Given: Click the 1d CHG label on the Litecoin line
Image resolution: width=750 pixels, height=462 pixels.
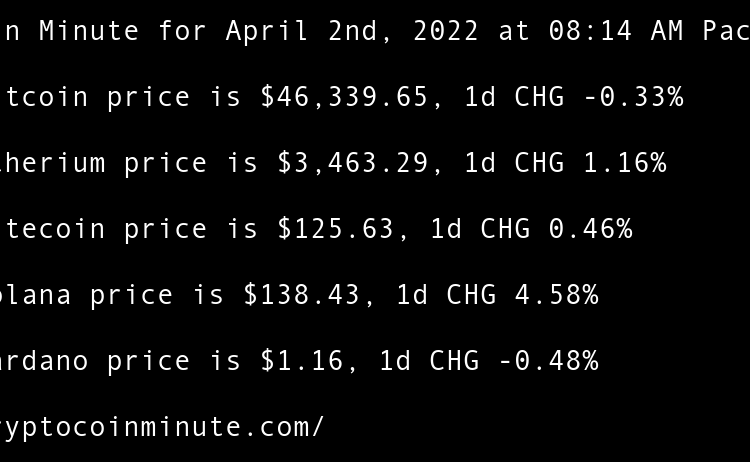Looking at the screenshot, I should point(480,229).
